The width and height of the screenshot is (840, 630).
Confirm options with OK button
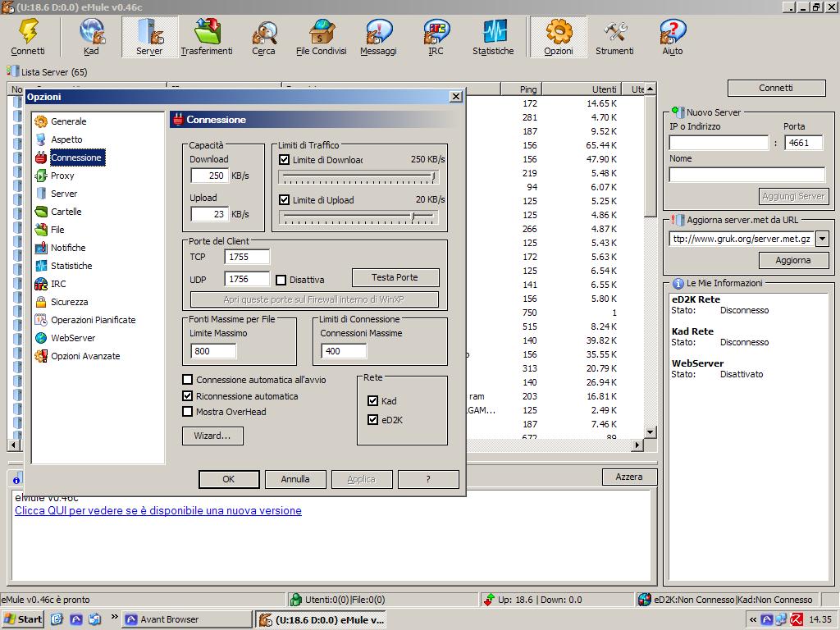[229, 479]
